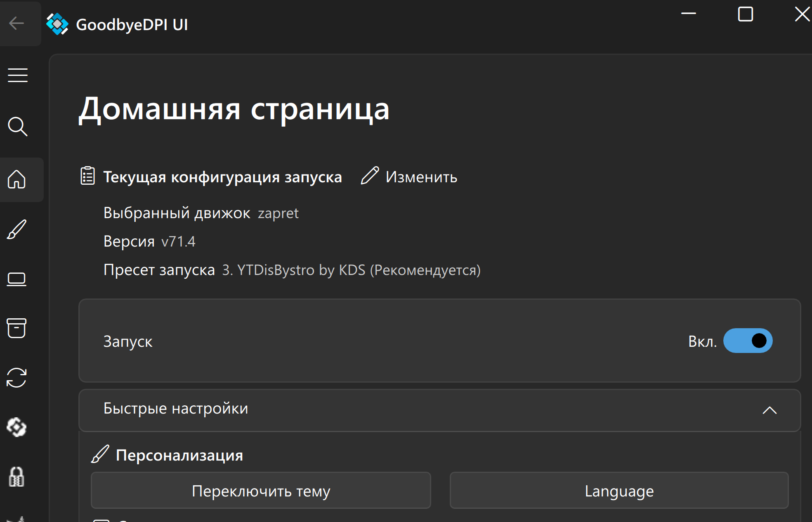812x522 pixels.
Task: Open the Language button
Action: tap(619, 491)
